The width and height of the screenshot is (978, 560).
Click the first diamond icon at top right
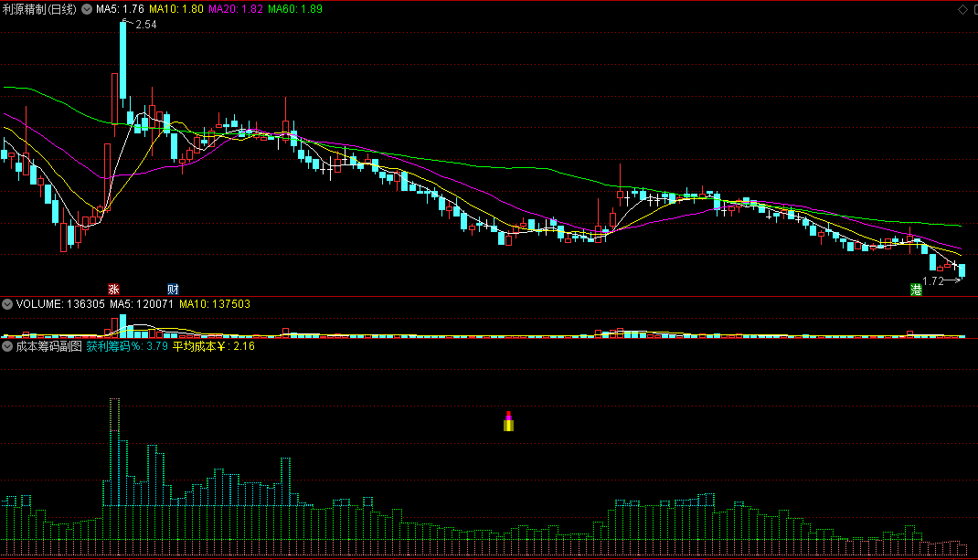[x=963, y=9]
